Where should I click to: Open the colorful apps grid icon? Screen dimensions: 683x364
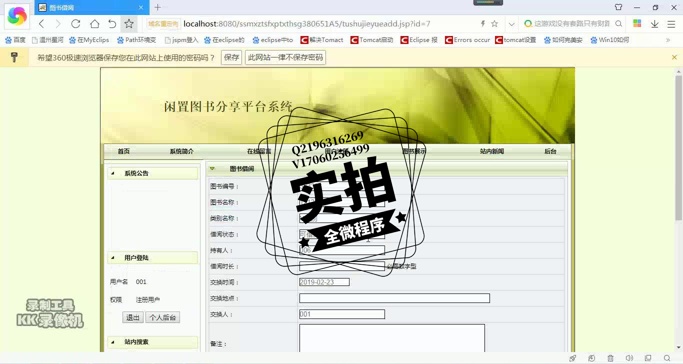(637, 24)
